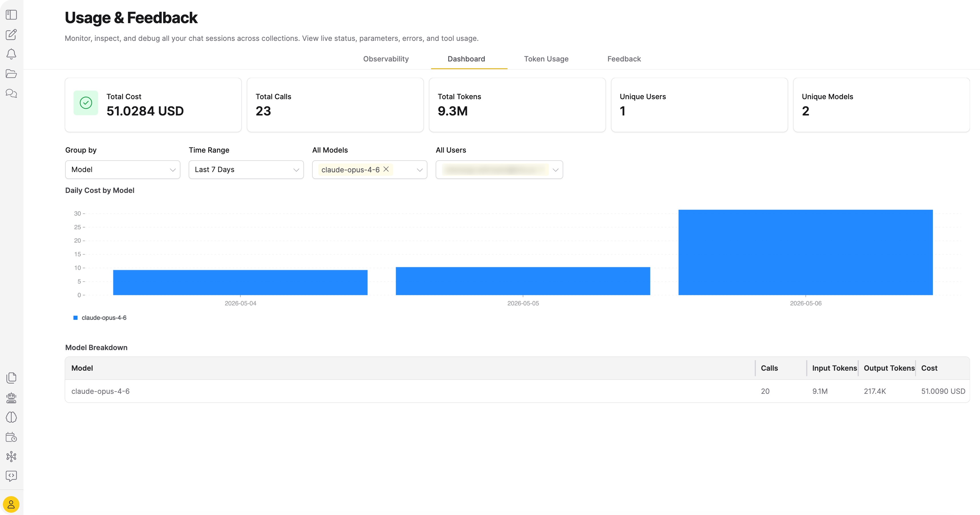Click the 2026-05-04 cost bar
The image size is (980, 515).
coord(240,283)
